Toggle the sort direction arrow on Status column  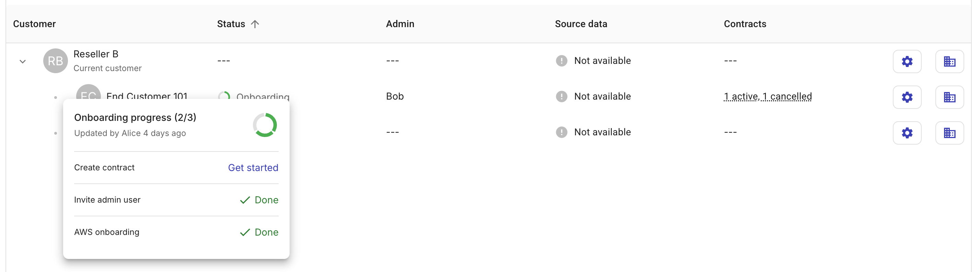click(x=255, y=24)
